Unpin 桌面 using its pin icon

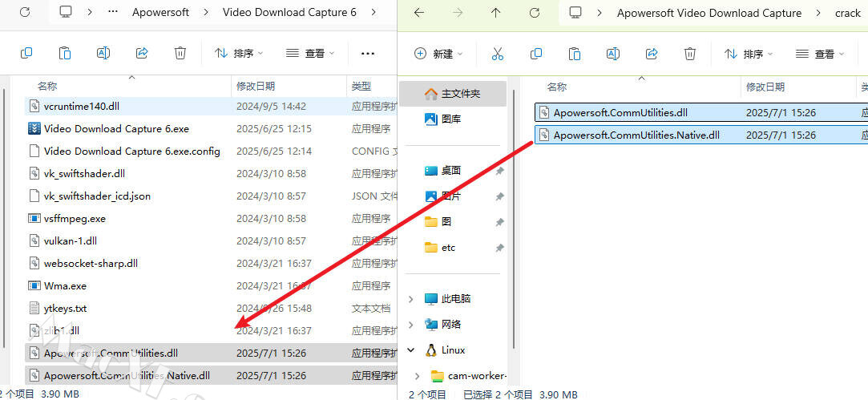(499, 171)
